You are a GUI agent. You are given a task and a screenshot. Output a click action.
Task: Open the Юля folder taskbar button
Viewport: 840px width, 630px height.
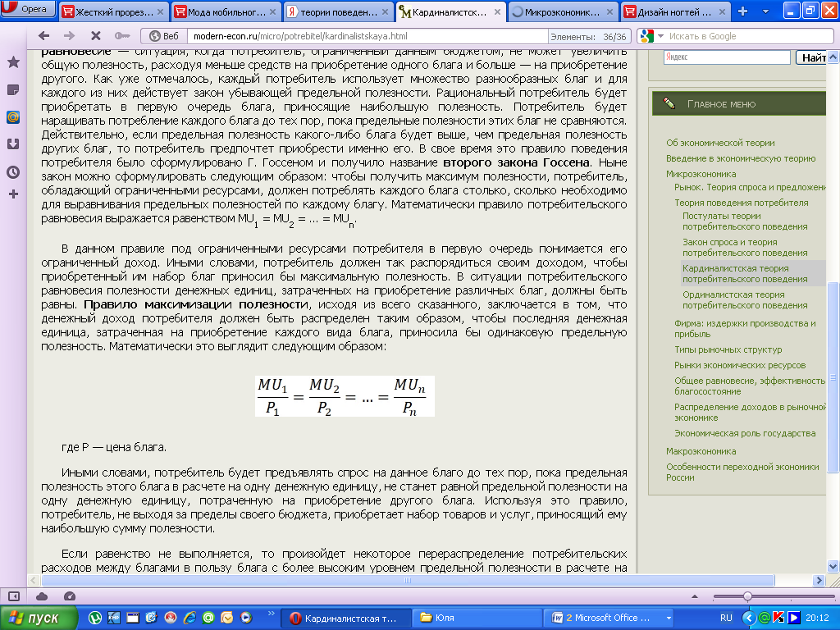click(477, 619)
